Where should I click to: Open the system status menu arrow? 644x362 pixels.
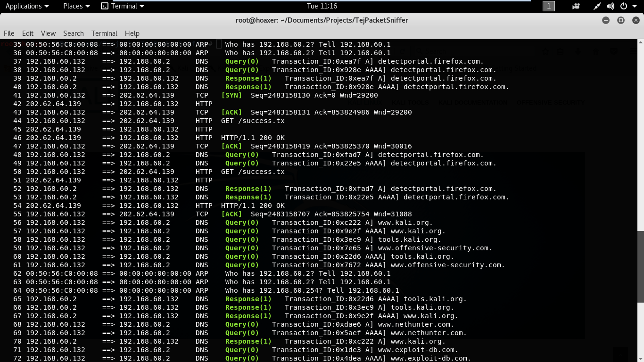coord(635,6)
